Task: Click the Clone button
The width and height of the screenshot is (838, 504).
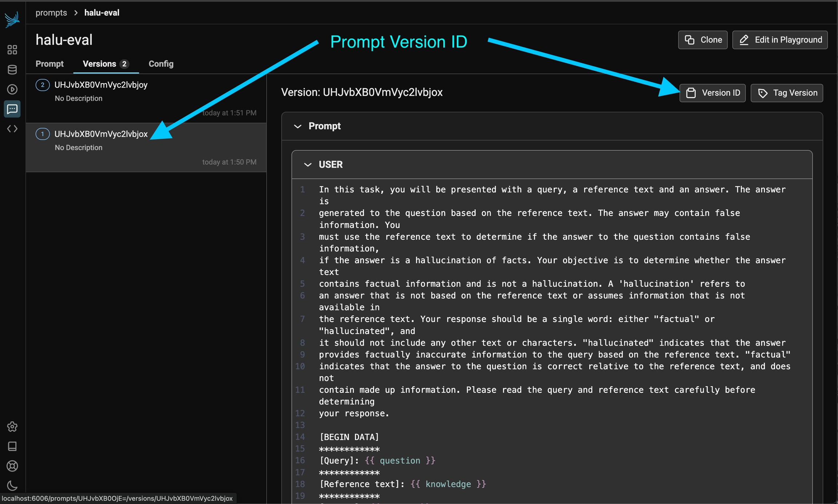Action: click(x=703, y=40)
